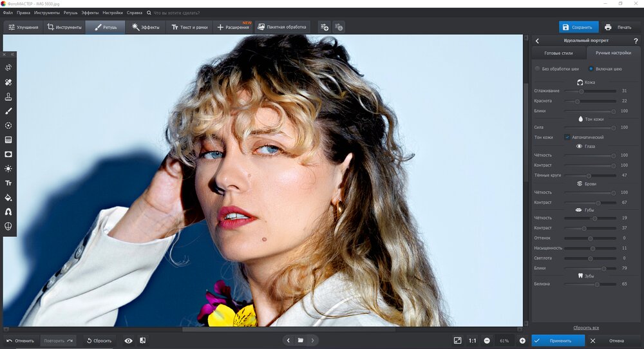
Task: Switch to the 'Готовые стили' tab
Action: pos(558,53)
